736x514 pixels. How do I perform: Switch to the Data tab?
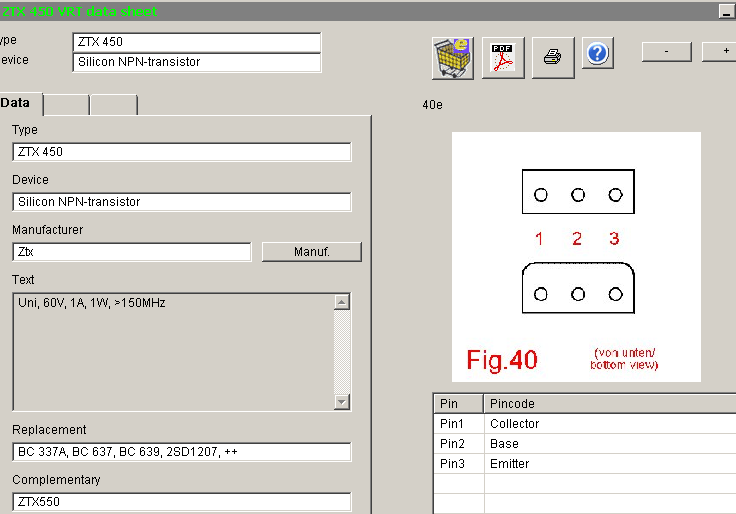click(x=19, y=103)
